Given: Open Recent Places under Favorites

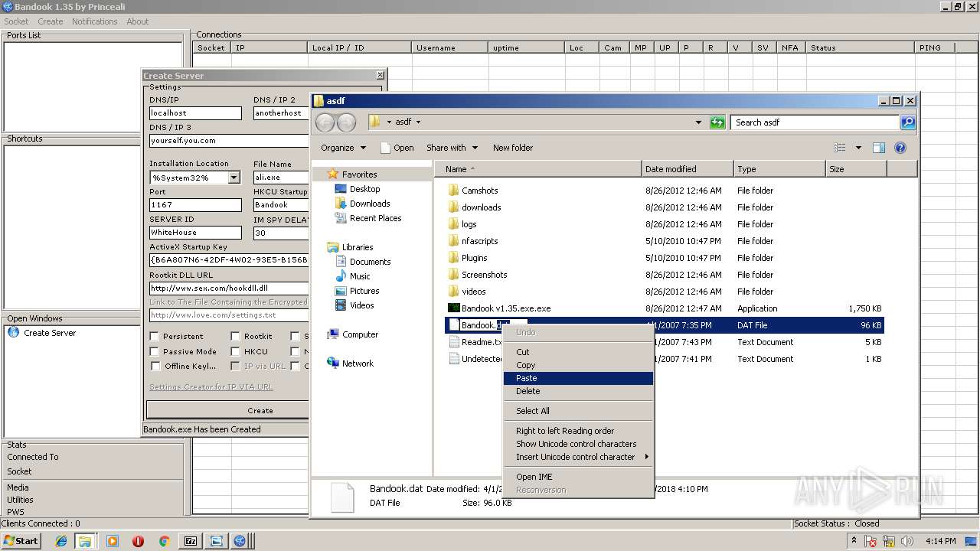Looking at the screenshot, I should [x=375, y=218].
